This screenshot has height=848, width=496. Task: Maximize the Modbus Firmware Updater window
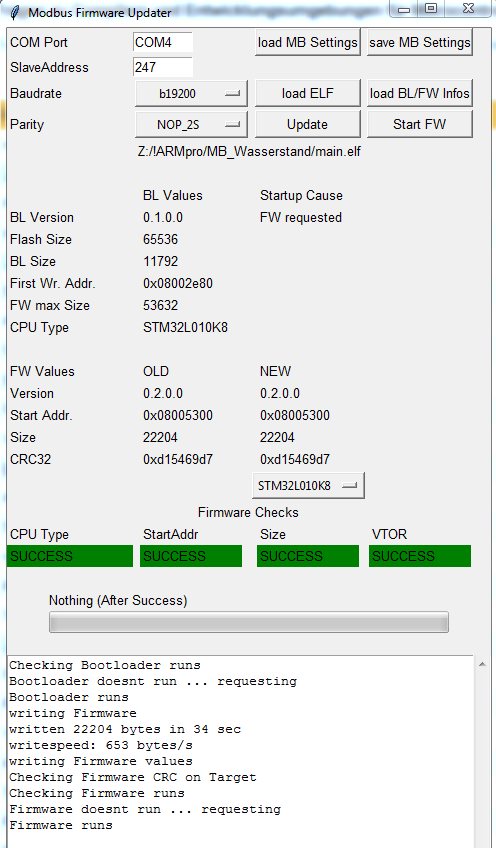point(431,8)
